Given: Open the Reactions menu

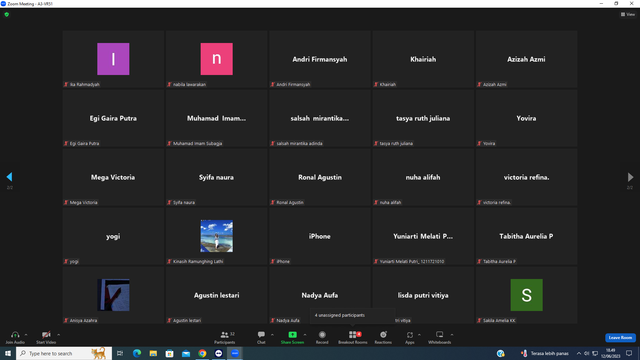Looking at the screenshot, I should [383, 337].
